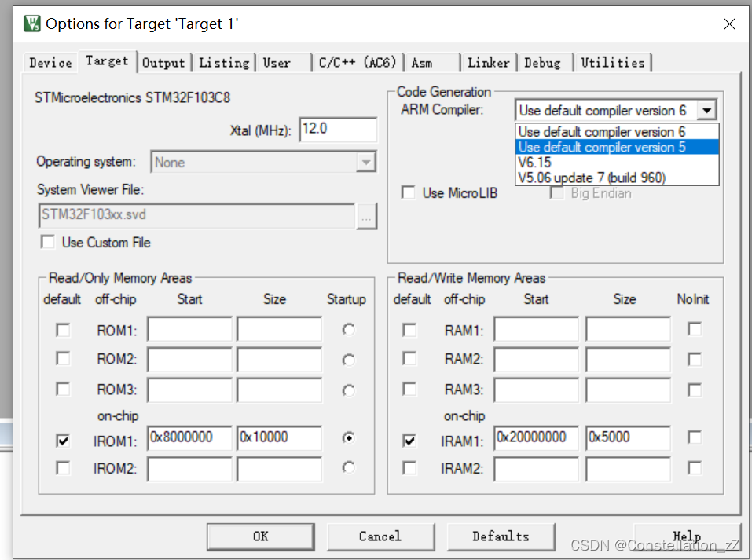The image size is (752, 560).
Task: Select the Utilities tab
Action: [x=613, y=63]
